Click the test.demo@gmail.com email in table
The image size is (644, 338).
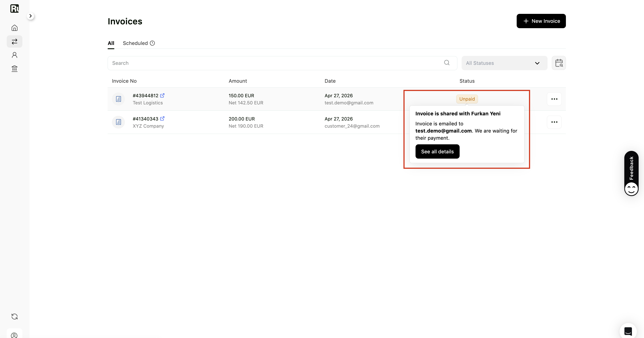click(x=349, y=103)
